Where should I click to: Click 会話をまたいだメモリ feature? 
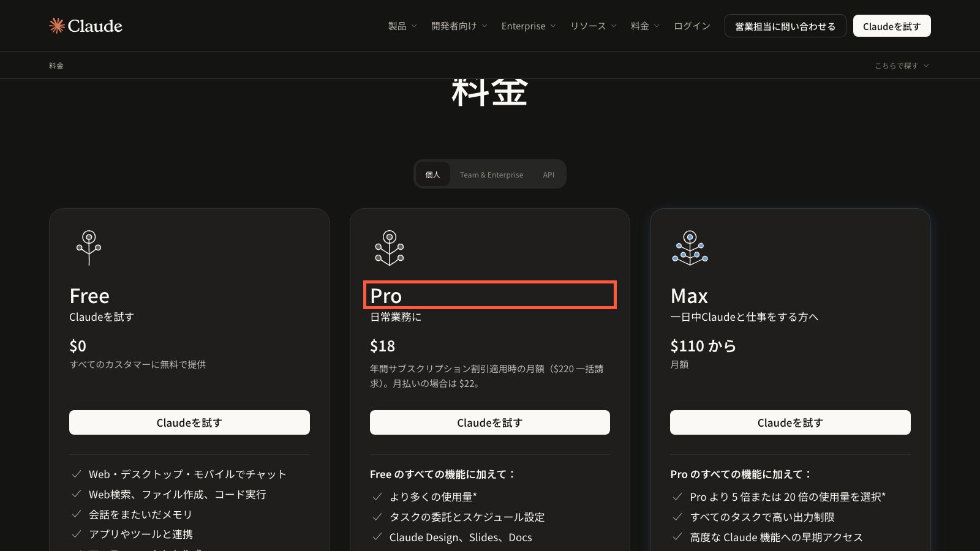[141, 514]
